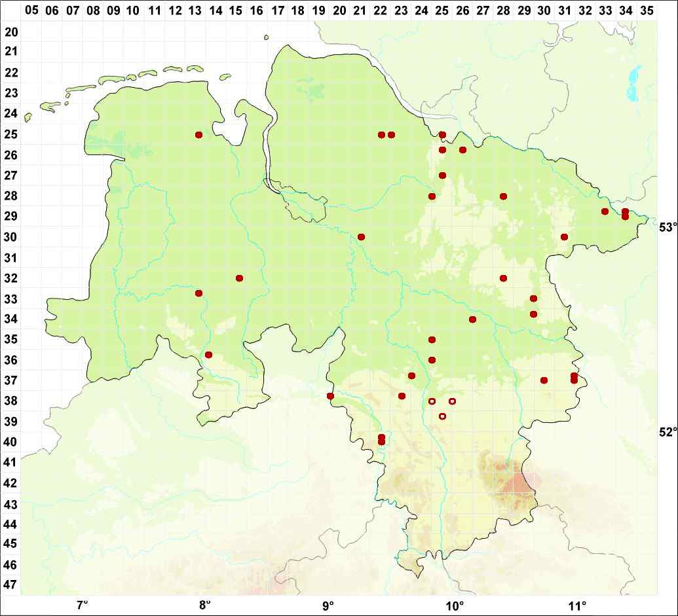Click the 53° latitude label

[667, 227]
